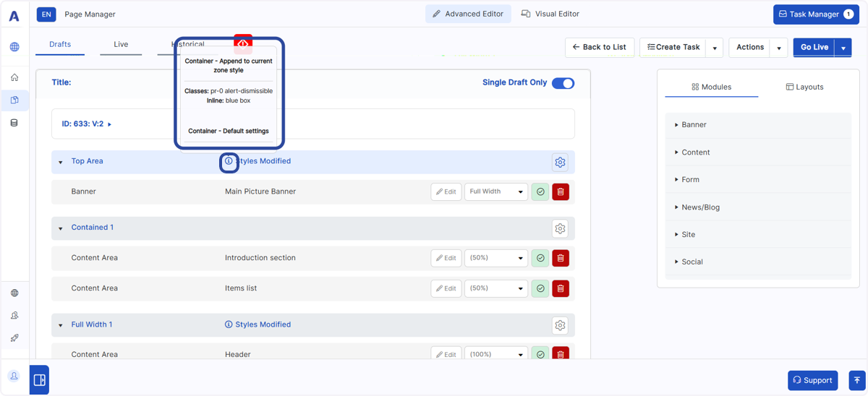Open the globe icon at sidebar top

coord(14,47)
